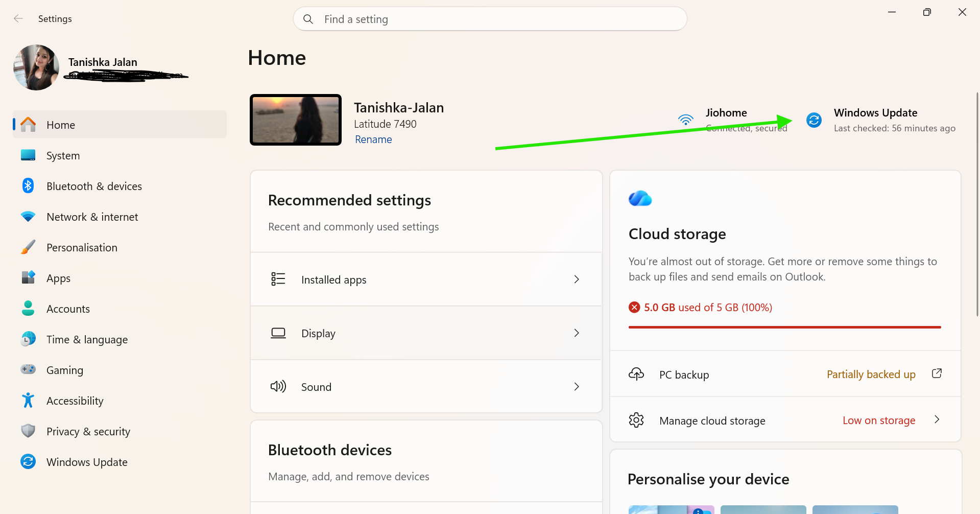
Task: Select Personalisation in sidebar
Action: pos(119,247)
